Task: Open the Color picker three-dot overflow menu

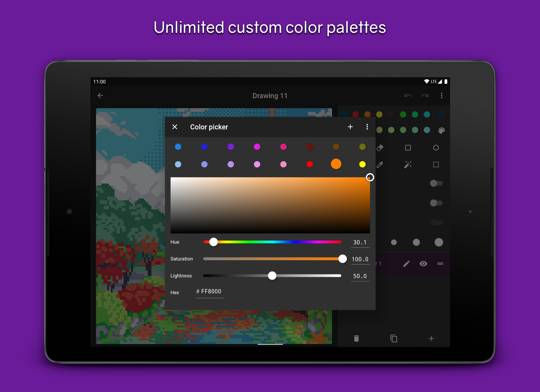Action: [x=367, y=127]
